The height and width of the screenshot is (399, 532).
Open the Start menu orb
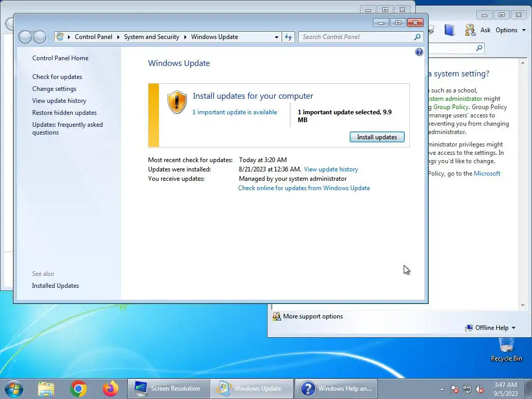pos(14,389)
